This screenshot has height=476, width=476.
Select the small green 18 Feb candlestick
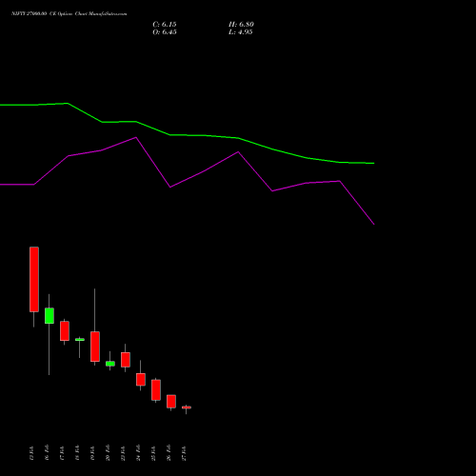80,340
